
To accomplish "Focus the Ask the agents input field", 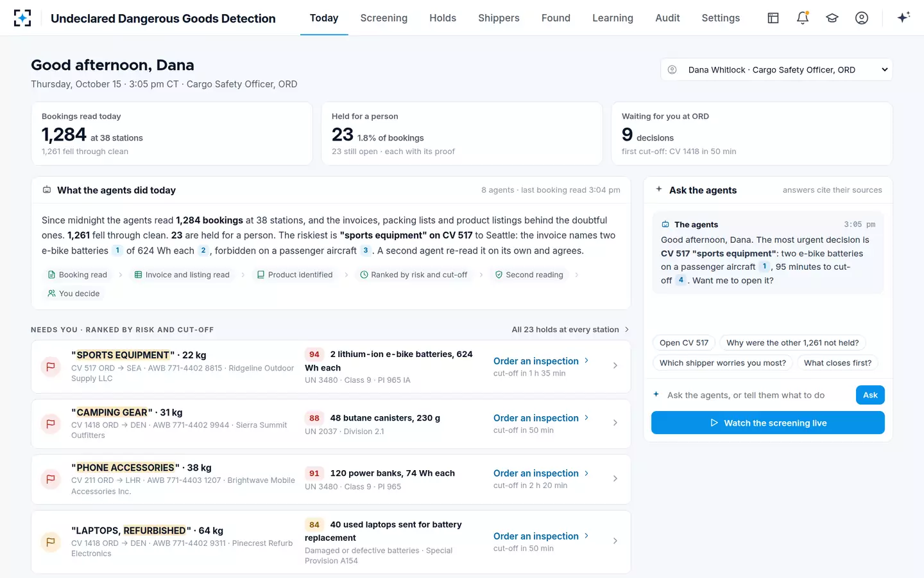I will (x=757, y=395).
